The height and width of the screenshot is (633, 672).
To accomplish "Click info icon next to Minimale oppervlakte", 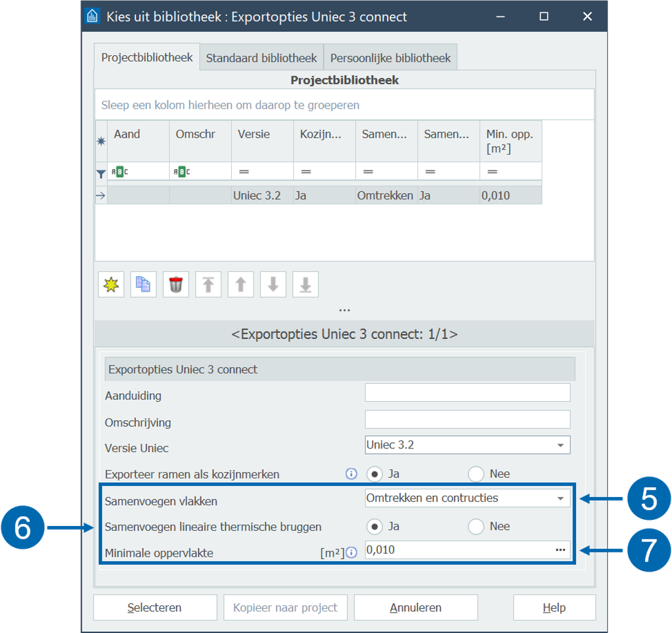I will tap(352, 552).
